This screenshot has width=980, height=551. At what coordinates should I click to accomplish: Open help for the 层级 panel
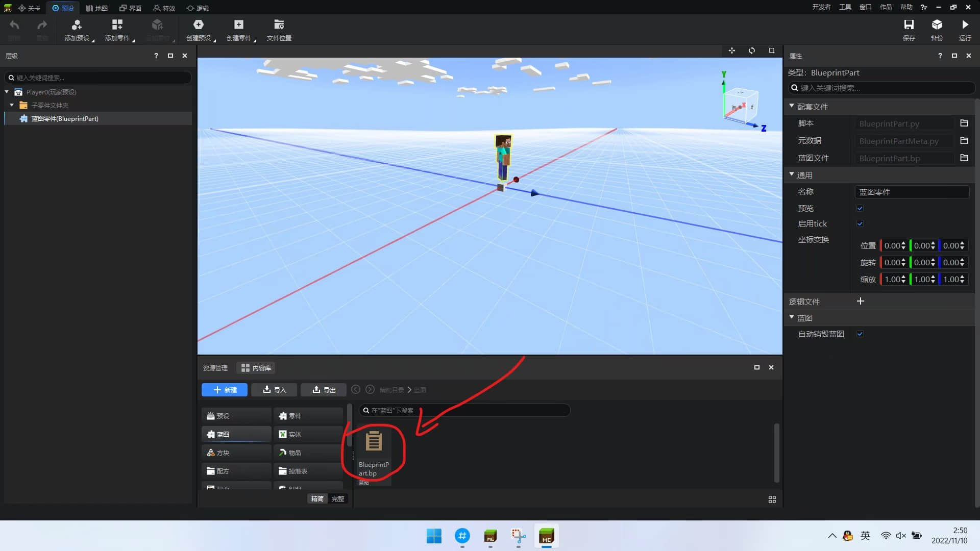(156, 56)
